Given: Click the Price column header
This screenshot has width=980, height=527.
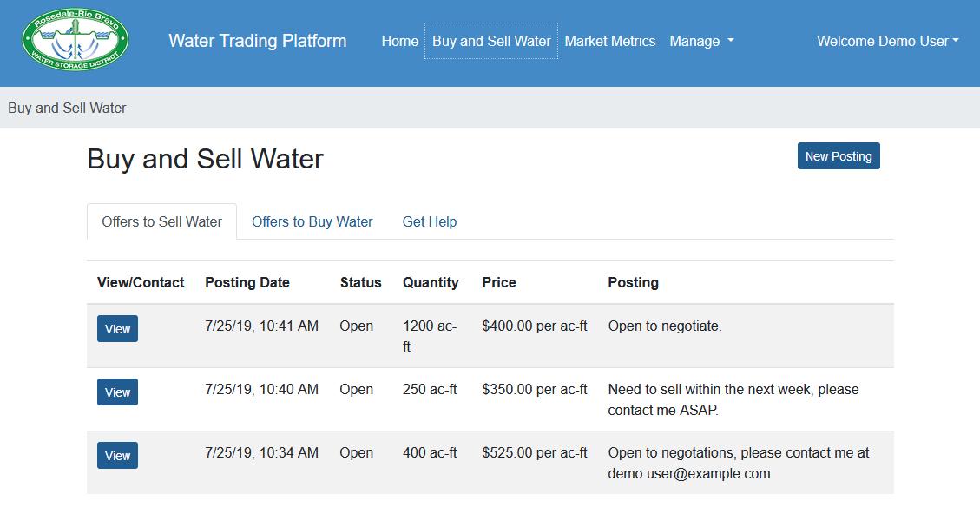Looking at the screenshot, I should (x=498, y=282).
